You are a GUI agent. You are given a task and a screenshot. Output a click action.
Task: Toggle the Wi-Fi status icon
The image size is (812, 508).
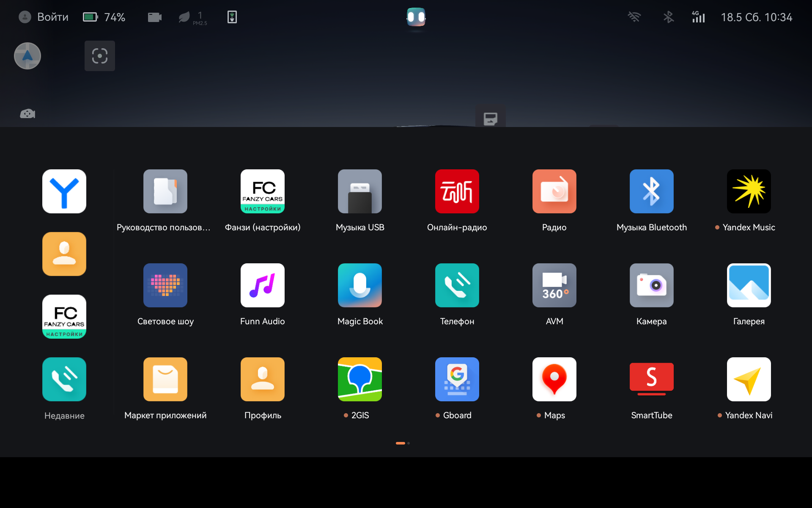click(x=634, y=17)
